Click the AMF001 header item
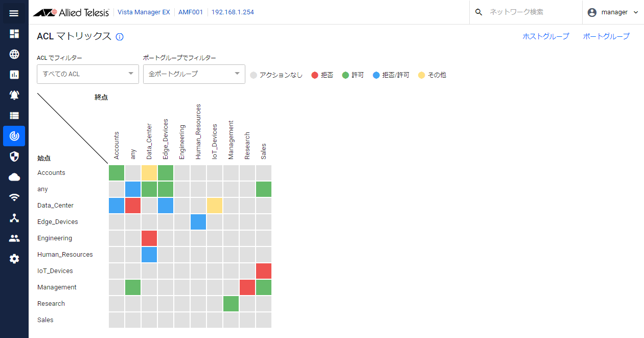Screen dimensions: 644x338 (191, 12)
